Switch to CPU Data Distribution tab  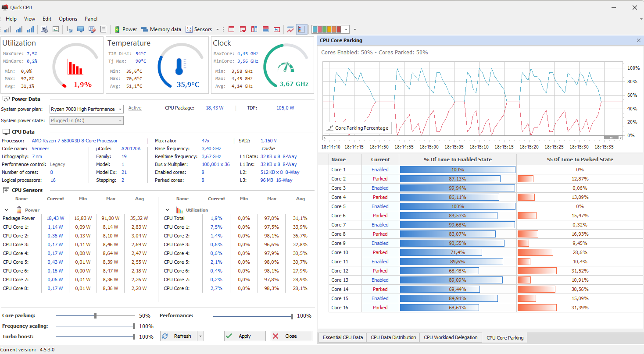(393, 337)
